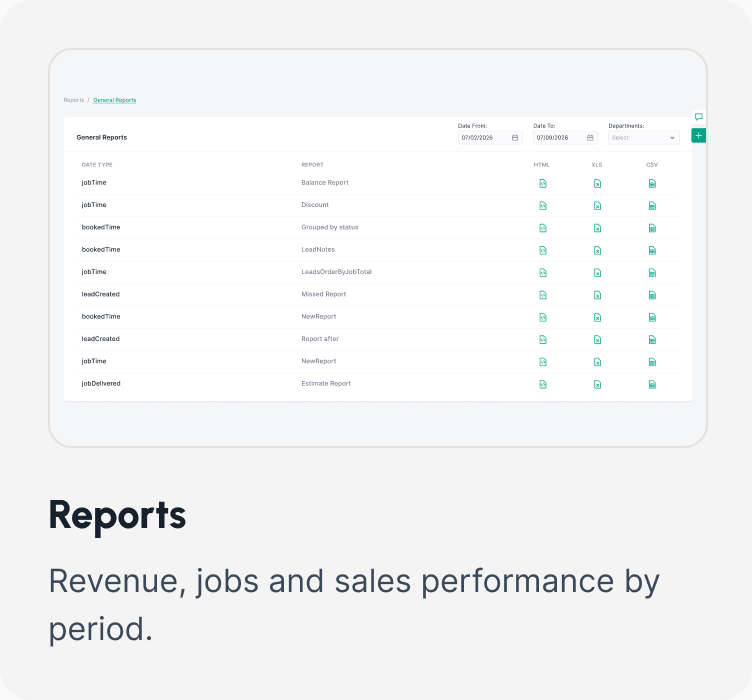Get Grouped by status CSV file

coord(652,228)
